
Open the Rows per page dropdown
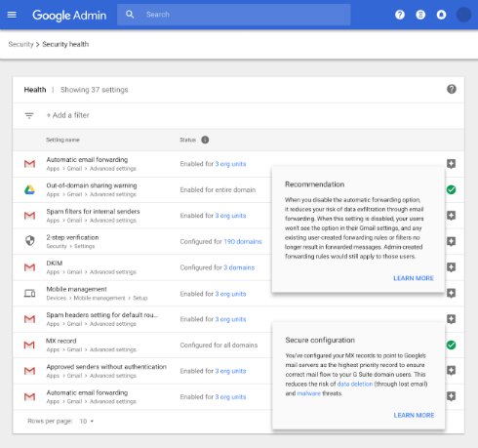pos(87,421)
